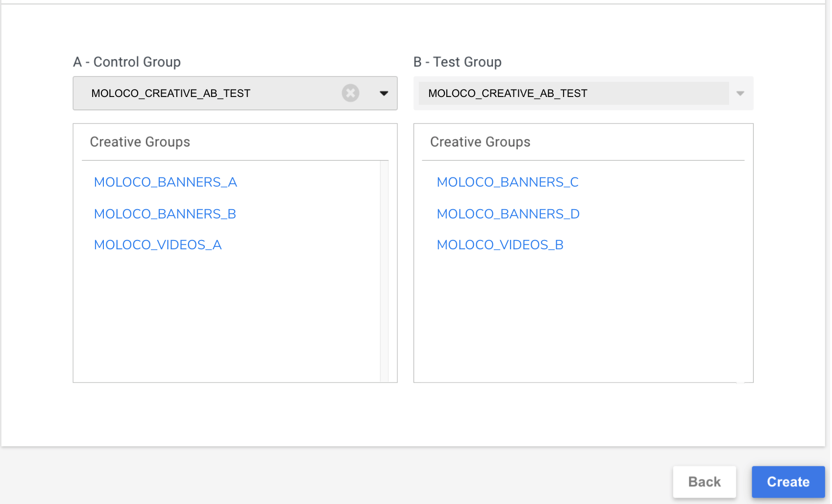Open the MOLOCO_VIDEOS_B creative group link

[500, 245]
